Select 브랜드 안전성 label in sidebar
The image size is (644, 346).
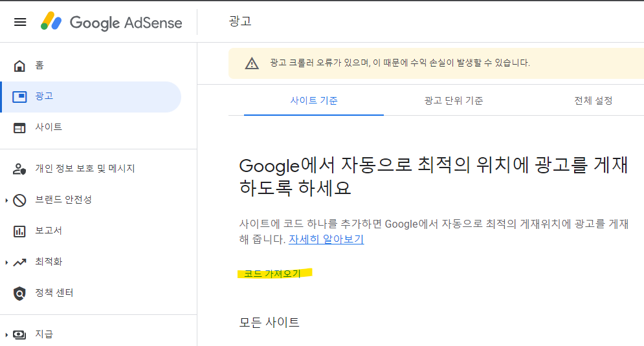click(63, 200)
